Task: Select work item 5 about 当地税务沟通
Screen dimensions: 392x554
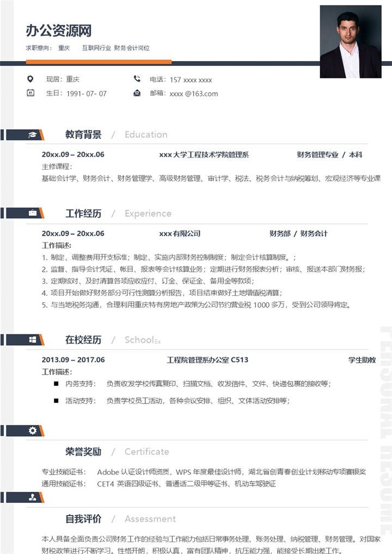Action: 196,305
